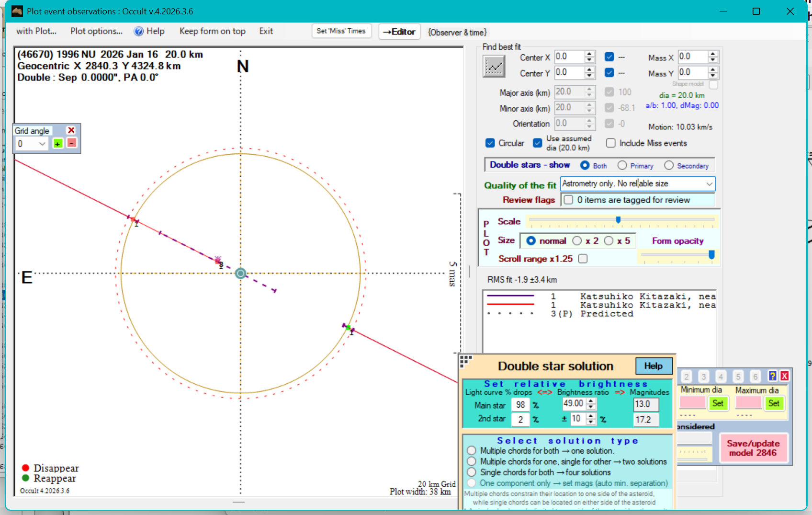Select x 2 plot size option
The width and height of the screenshot is (812, 515).
[x=577, y=240]
